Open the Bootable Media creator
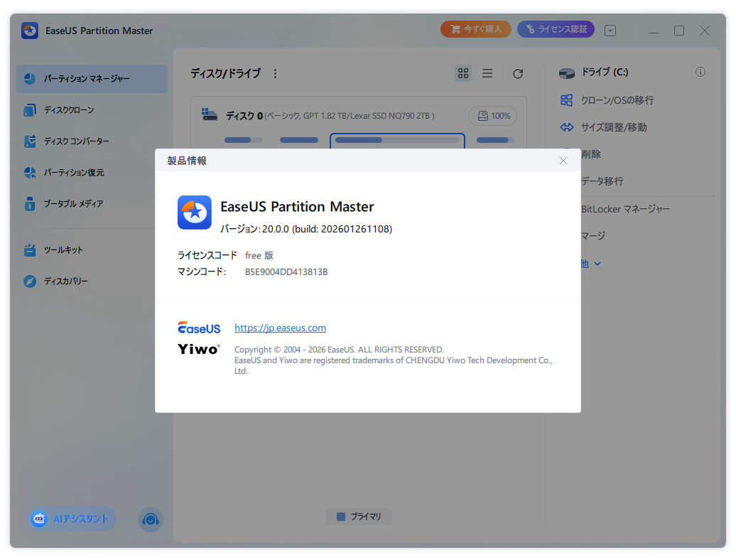The width and height of the screenshot is (736, 560). [74, 204]
